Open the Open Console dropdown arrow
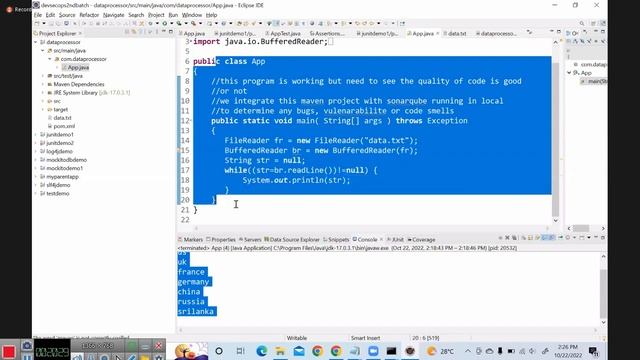The height and width of the screenshot is (360, 640). click(589, 238)
